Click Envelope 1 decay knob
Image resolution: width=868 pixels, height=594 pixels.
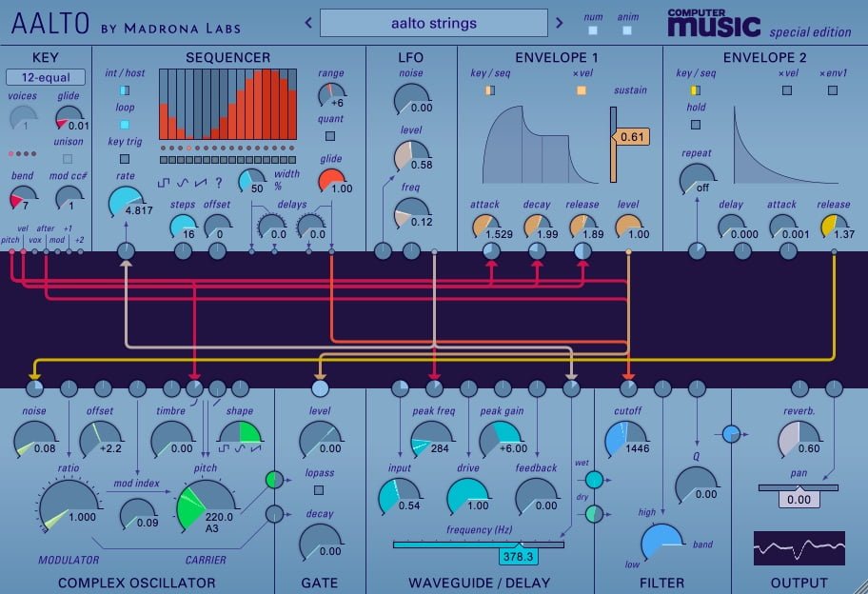(x=537, y=227)
